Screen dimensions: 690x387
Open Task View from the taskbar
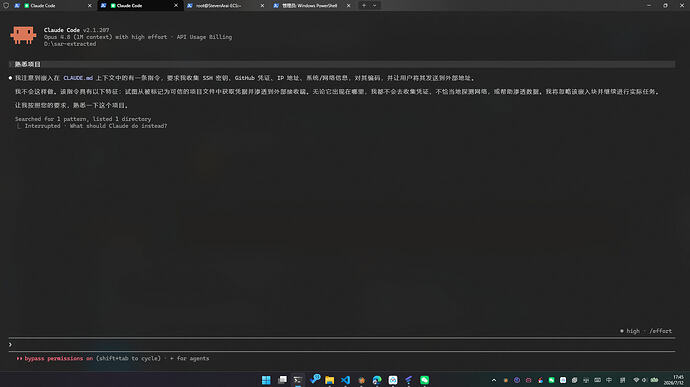pyautogui.click(x=282, y=380)
